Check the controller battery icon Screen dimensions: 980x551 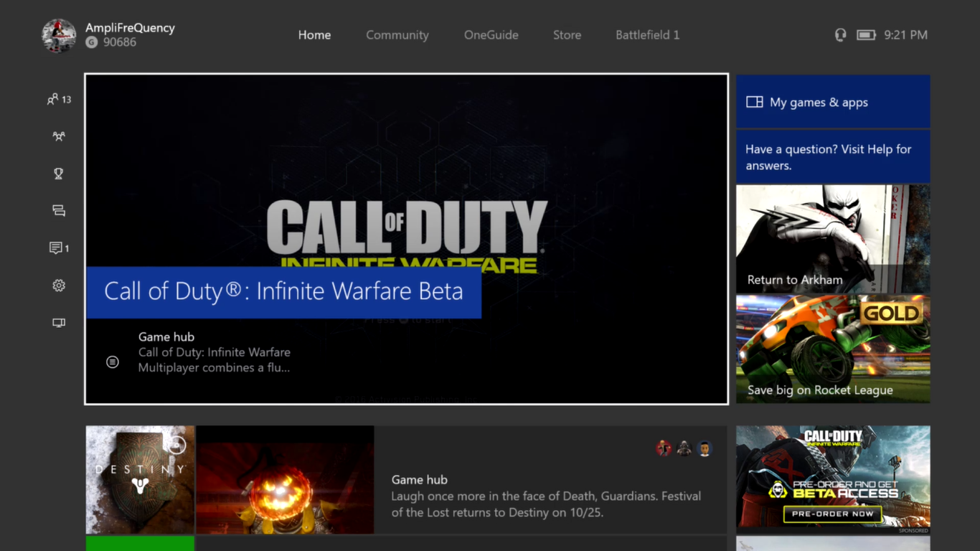pyautogui.click(x=866, y=34)
